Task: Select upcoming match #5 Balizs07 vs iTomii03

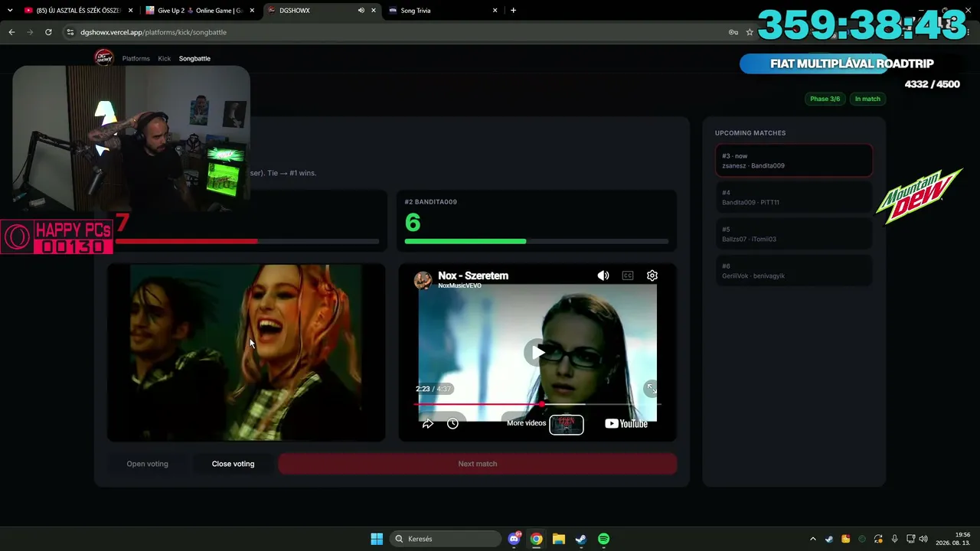Action: (794, 234)
